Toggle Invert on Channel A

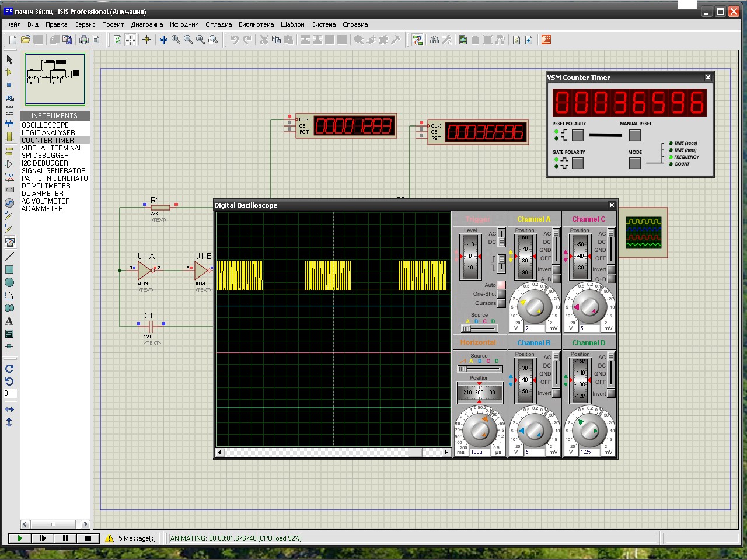pyautogui.click(x=556, y=269)
